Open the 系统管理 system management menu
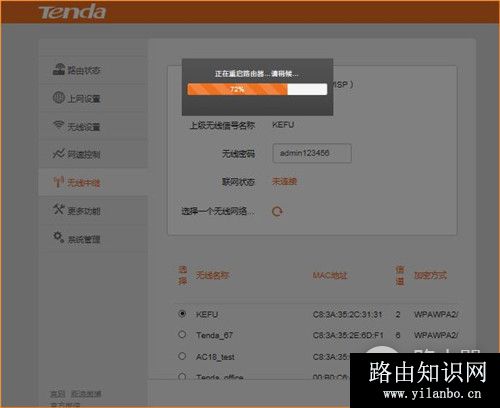This screenshot has width=500, height=408. pyautogui.click(x=93, y=239)
